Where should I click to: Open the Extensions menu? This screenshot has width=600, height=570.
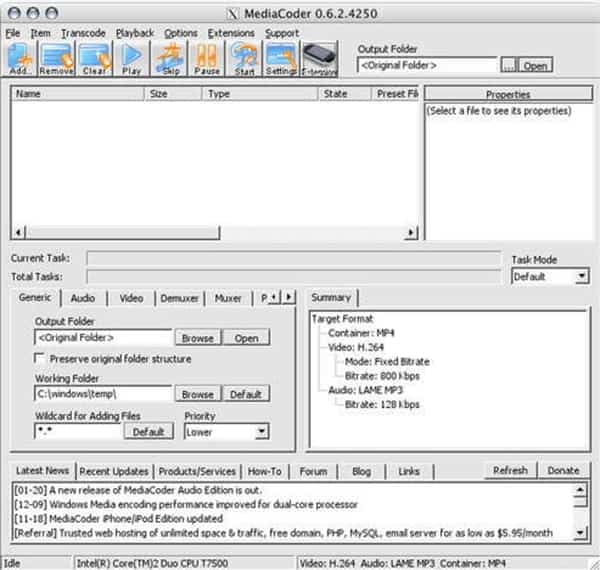231,33
